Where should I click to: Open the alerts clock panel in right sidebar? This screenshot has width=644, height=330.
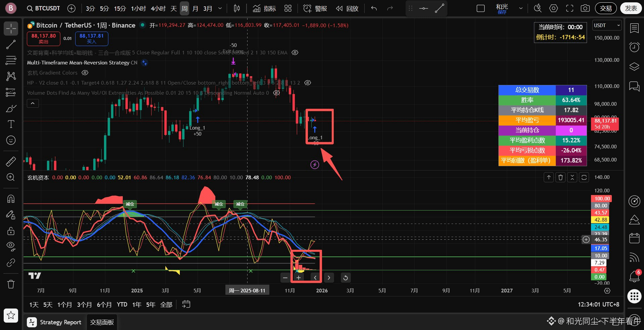pyautogui.click(x=634, y=47)
